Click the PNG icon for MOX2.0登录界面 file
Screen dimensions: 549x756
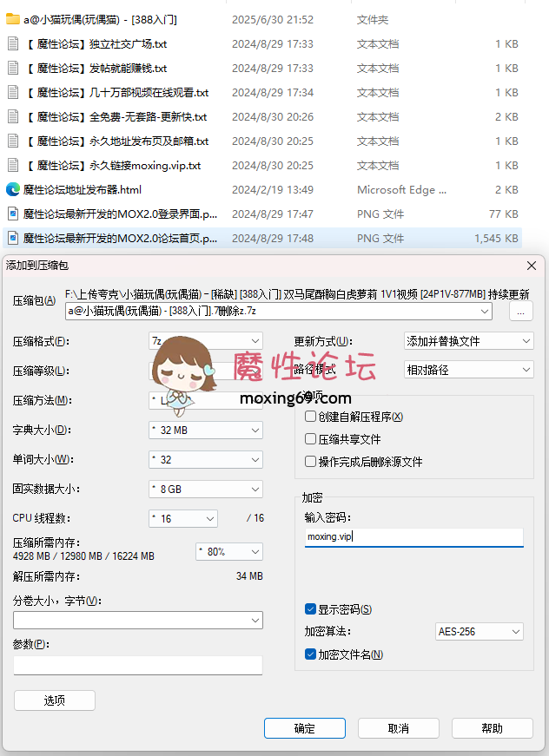coord(13,214)
